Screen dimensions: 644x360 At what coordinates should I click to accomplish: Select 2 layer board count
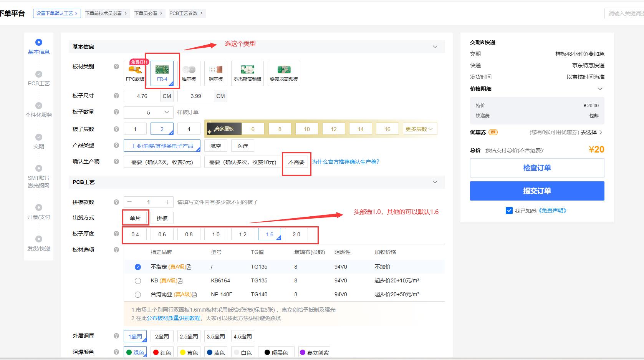pos(162,129)
